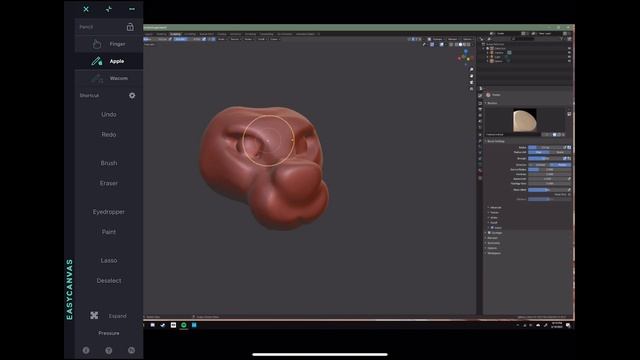Screen dimensions: 640x360
Task: Open the Brush popover in sculpt header
Action: coord(222,39)
